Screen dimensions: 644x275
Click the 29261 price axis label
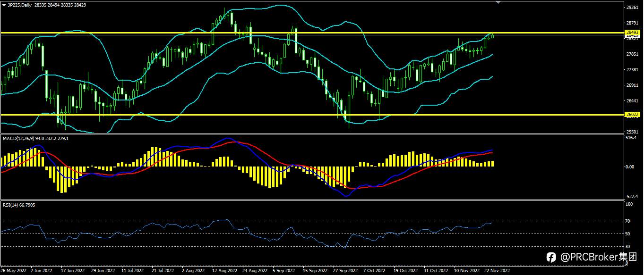click(632, 8)
